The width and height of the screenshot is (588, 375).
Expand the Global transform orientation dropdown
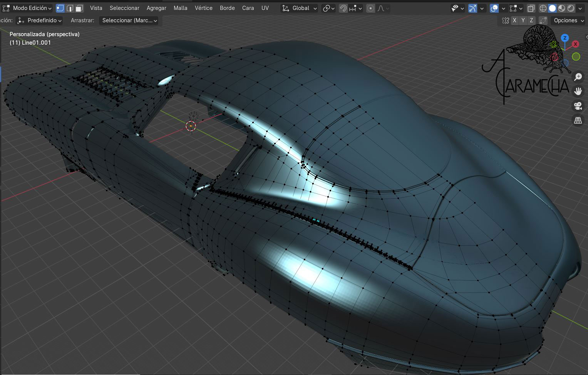tap(300, 8)
